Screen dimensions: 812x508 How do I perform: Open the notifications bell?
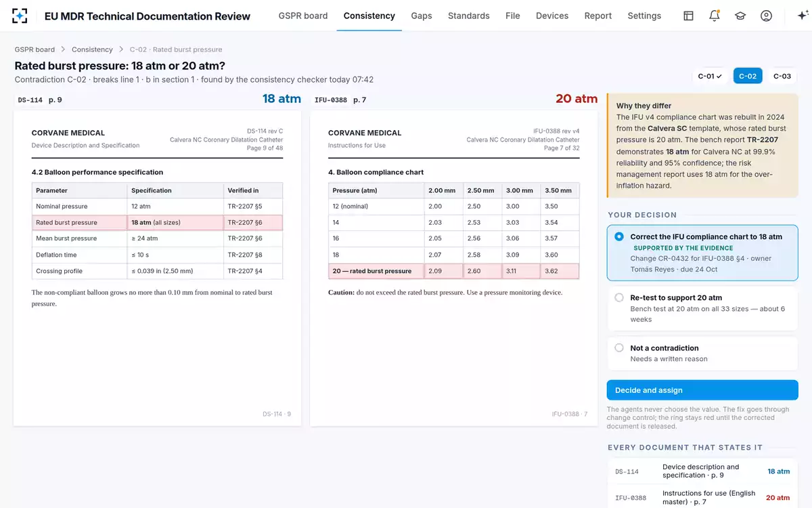point(715,16)
